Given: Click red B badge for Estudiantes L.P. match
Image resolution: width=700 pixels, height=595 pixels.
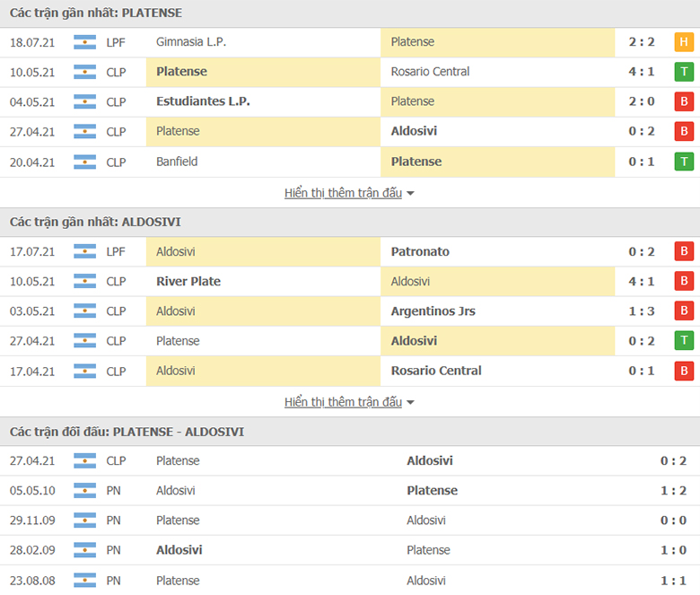Looking at the screenshot, I should 684,101.
